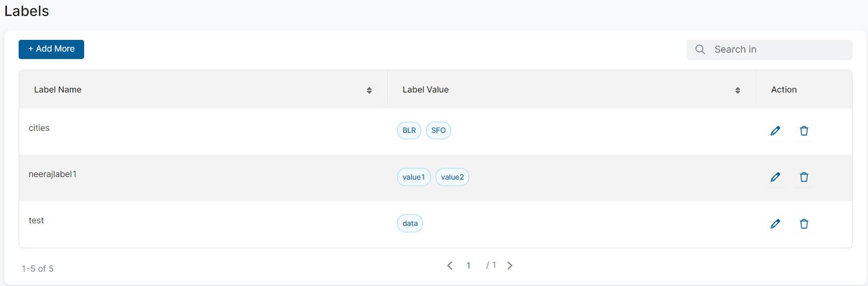This screenshot has width=868, height=286.
Task: Edit the test label
Action: [x=775, y=224]
